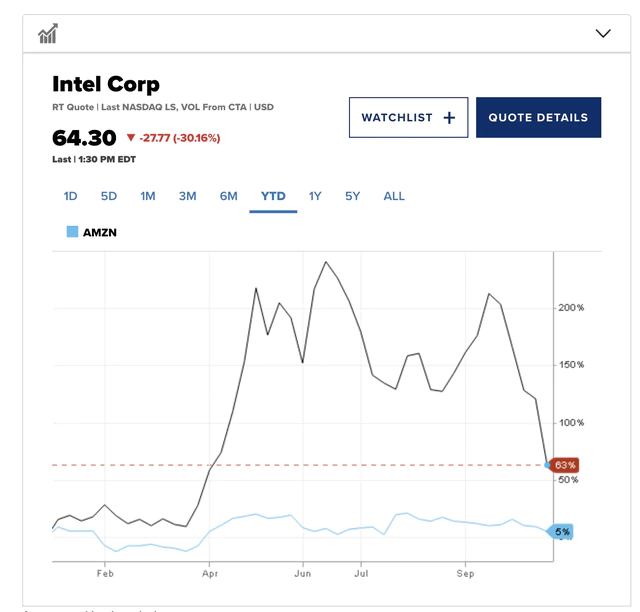640x612 pixels.
Task: Click the plus icon in Watchlist button
Action: [x=449, y=118]
